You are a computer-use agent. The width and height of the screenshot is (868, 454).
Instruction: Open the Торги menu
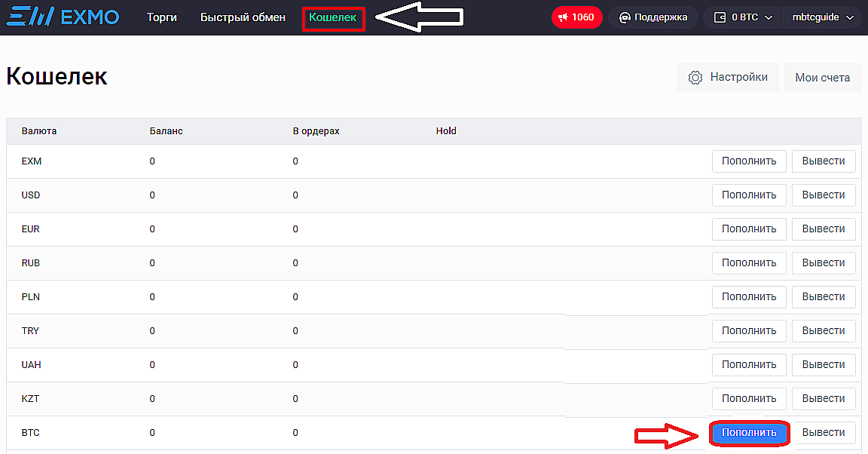(x=162, y=17)
